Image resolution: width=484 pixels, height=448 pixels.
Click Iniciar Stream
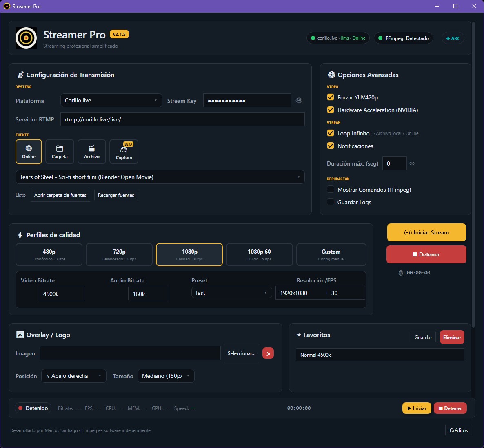(x=426, y=232)
